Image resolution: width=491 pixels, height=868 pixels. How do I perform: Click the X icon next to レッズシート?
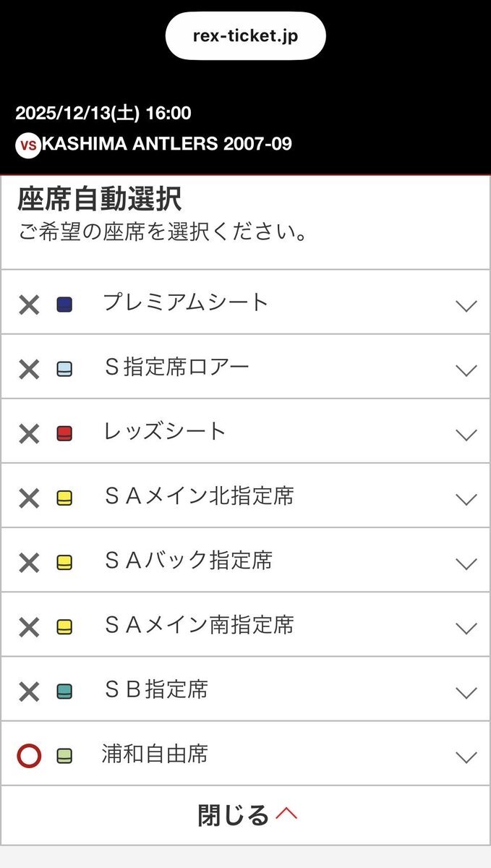(29, 434)
